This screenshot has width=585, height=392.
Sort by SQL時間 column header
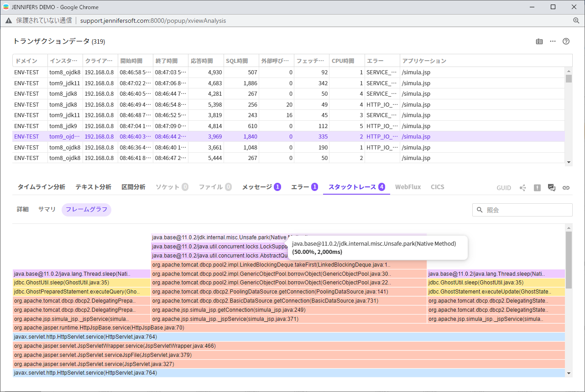[x=237, y=61]
